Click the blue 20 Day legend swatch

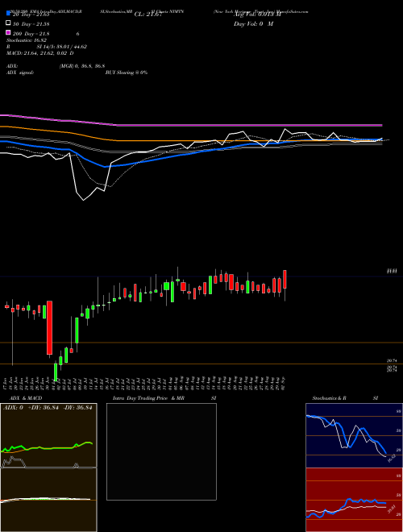(8, 13)
